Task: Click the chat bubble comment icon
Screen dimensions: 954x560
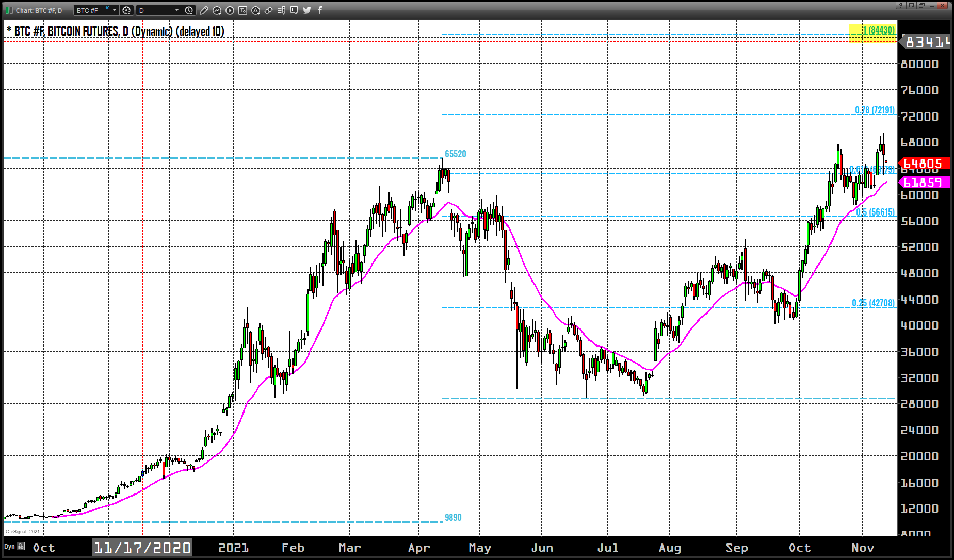Action: 294,10
